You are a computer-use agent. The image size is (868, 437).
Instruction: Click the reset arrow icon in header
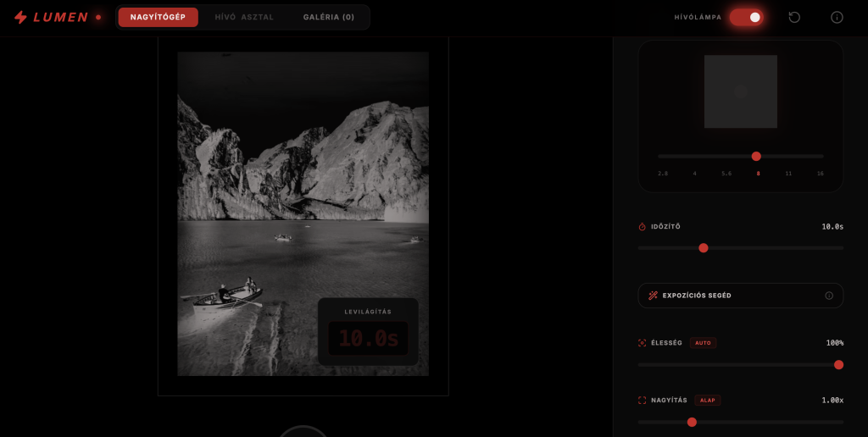(794, 17)
